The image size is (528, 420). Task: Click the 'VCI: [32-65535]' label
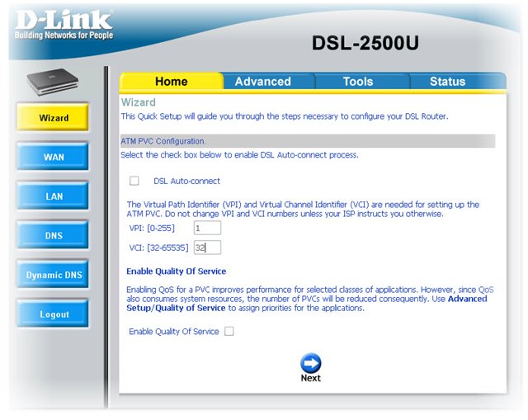[x=158, y=248]
